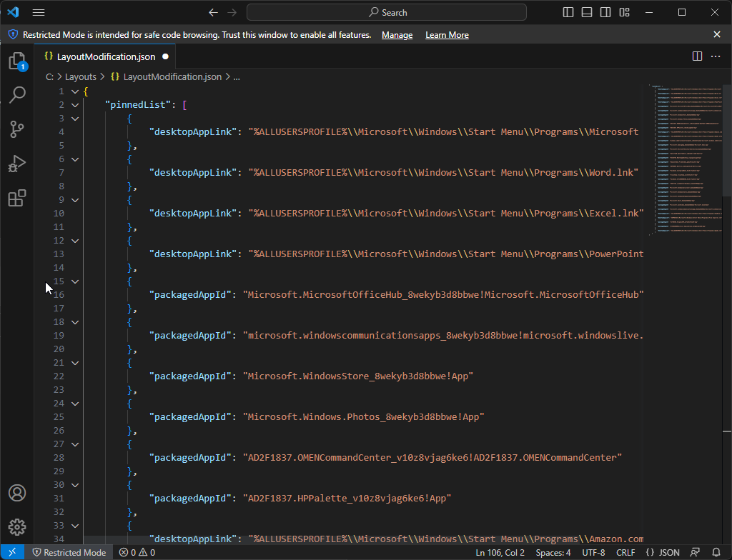This screenshot has width=732, height=560.
Task: Toggle the primary side bar layout button
Action: (569, 12)
